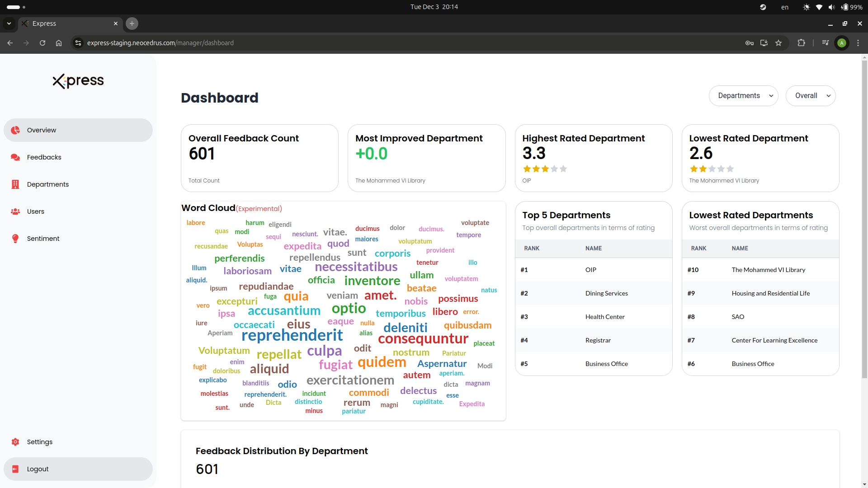Click word 'necessitatibus' in word cloud
This screenshot has width=868, height=488.
coord(356,267)
